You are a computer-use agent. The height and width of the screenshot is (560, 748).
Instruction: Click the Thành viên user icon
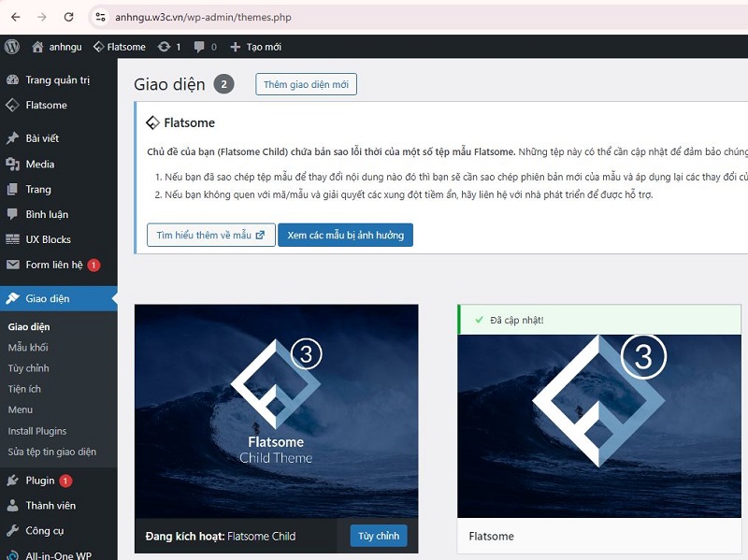(x=13, y=506)
